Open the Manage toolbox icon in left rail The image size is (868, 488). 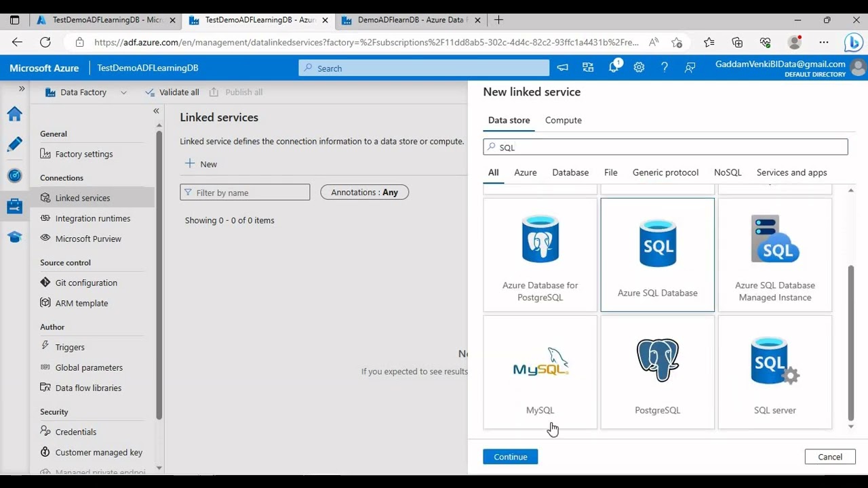[x=15, y=206]
